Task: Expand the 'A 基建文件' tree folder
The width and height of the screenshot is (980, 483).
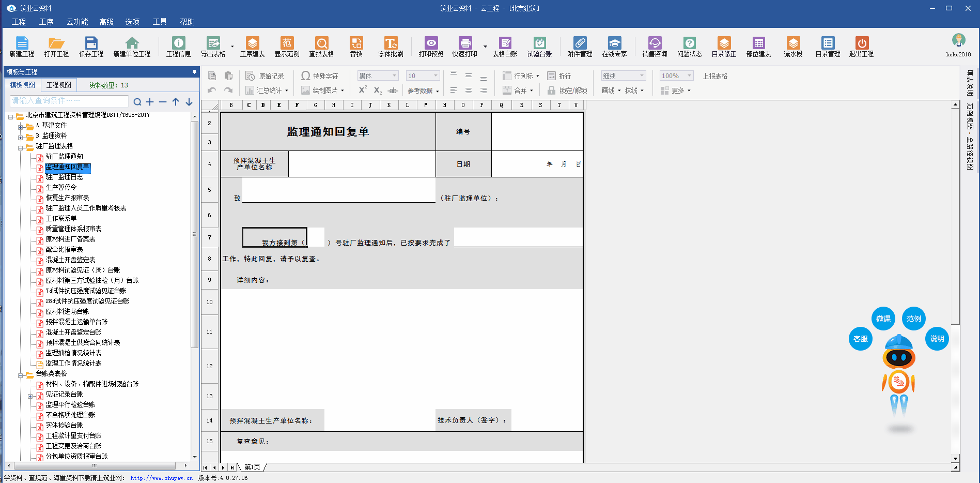Action: (x=21, y=126)
